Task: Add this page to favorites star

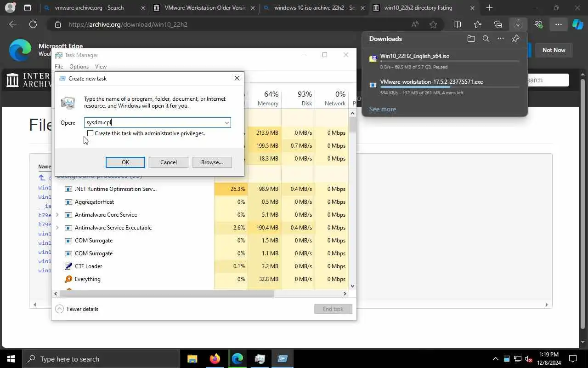Action: (x=433, y=24)
